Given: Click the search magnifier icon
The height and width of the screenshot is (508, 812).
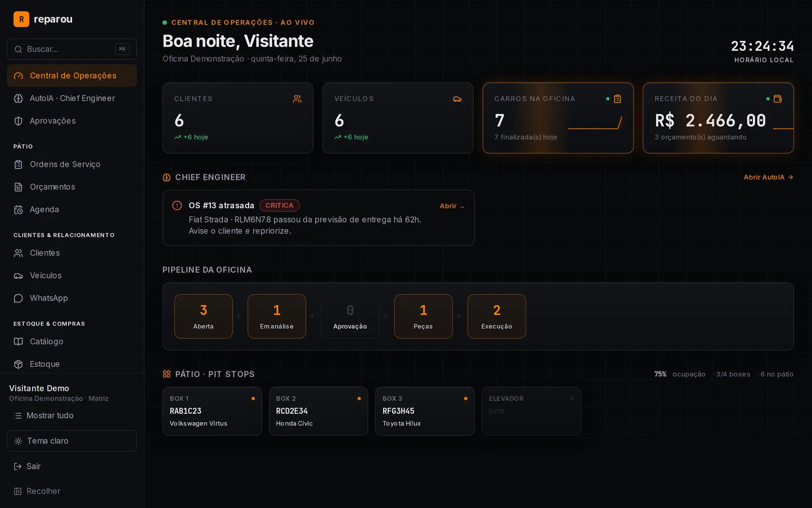Looking at the screenshot, I should (18, 49).
